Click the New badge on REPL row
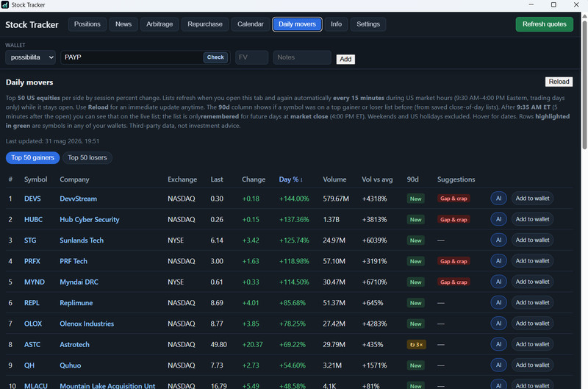 (415, 303)
